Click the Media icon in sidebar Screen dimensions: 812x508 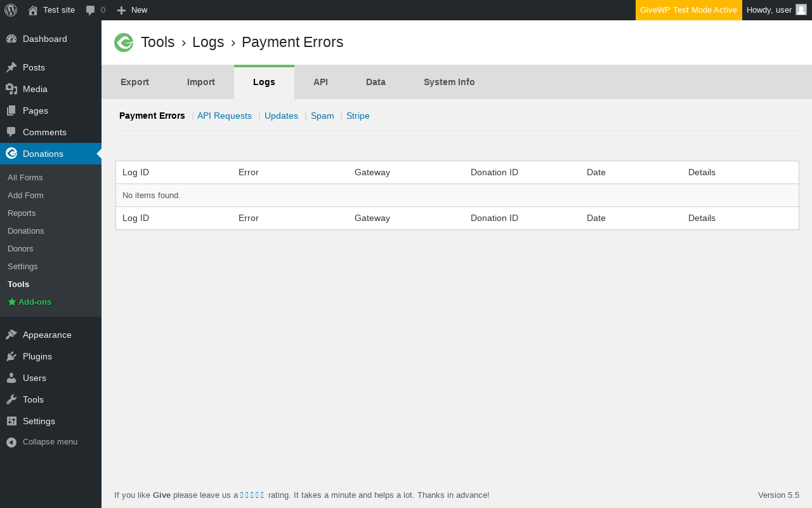click(11, 89)
